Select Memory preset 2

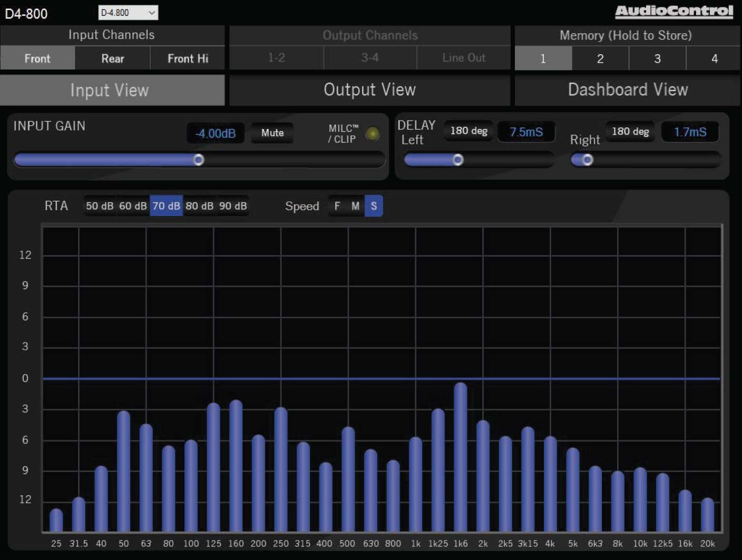(600, 58)
